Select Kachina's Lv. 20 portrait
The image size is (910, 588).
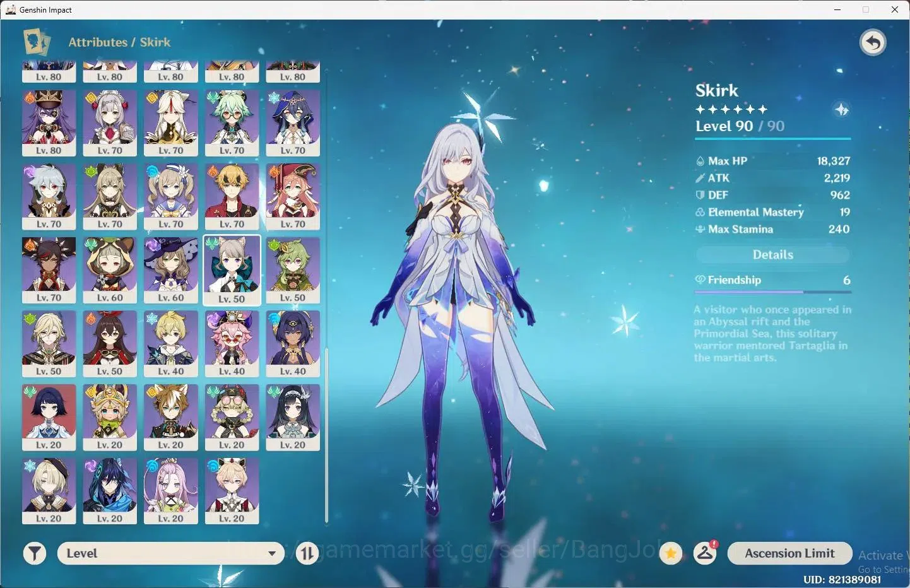pos(110,418)
